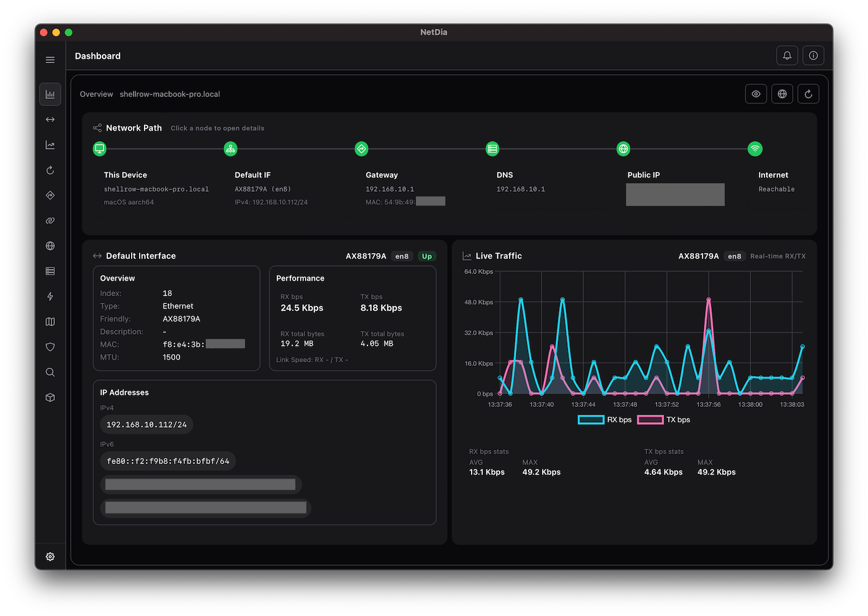The width and height of the screenshot is (868, 616).
Task: Open the connections link icon in the sidebar
Action: pos(50,220)
